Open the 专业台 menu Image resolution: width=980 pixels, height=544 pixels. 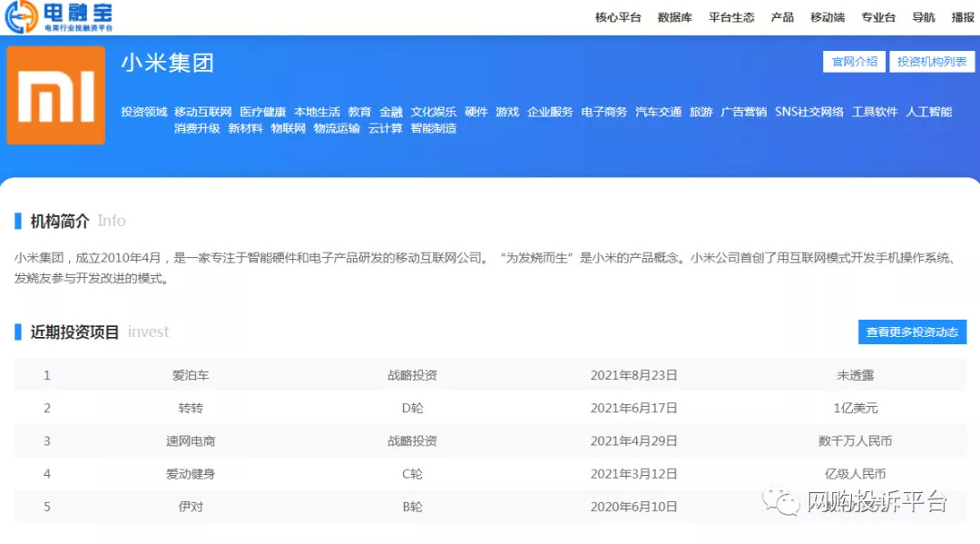[x=878, y=17]
